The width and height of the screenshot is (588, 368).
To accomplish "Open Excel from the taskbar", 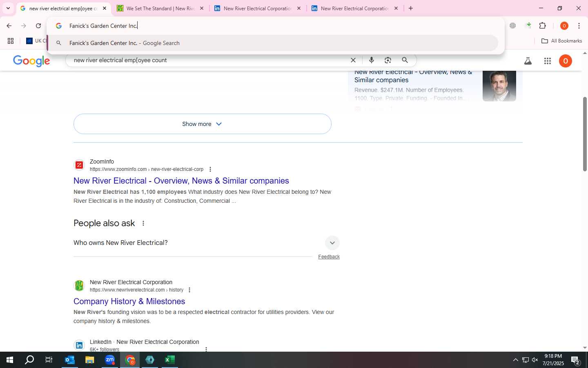I will click(x=170, y=360).
